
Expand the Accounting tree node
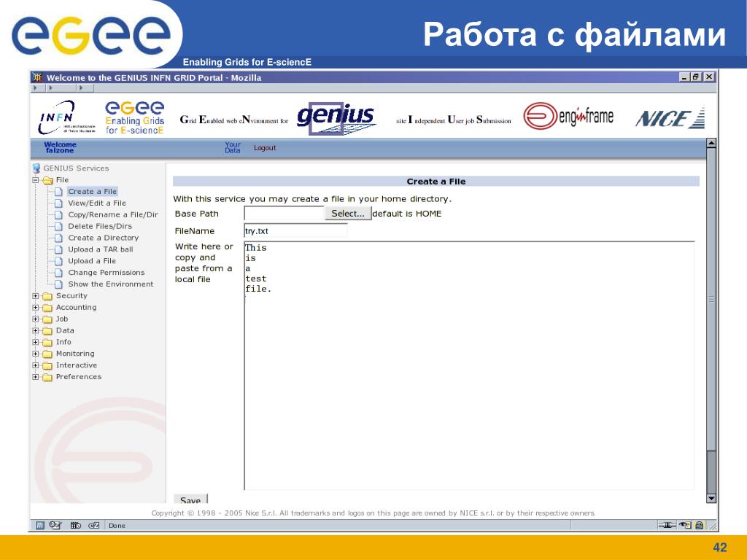click(x=35, y=307)
